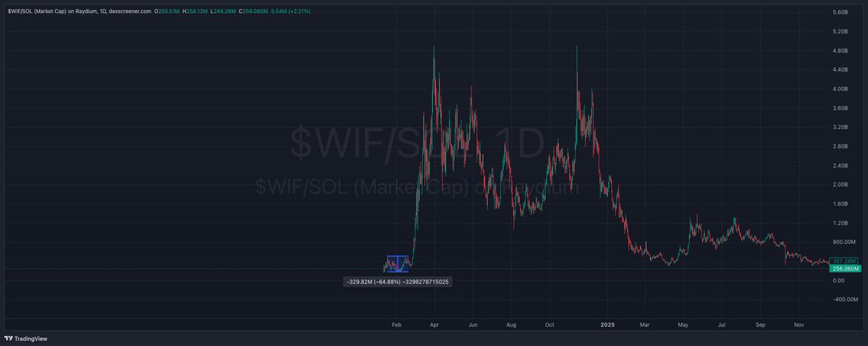The image size is (868, 346).
Task: Click the -400.00M price axis label
Action: click(x=844, y=300)
